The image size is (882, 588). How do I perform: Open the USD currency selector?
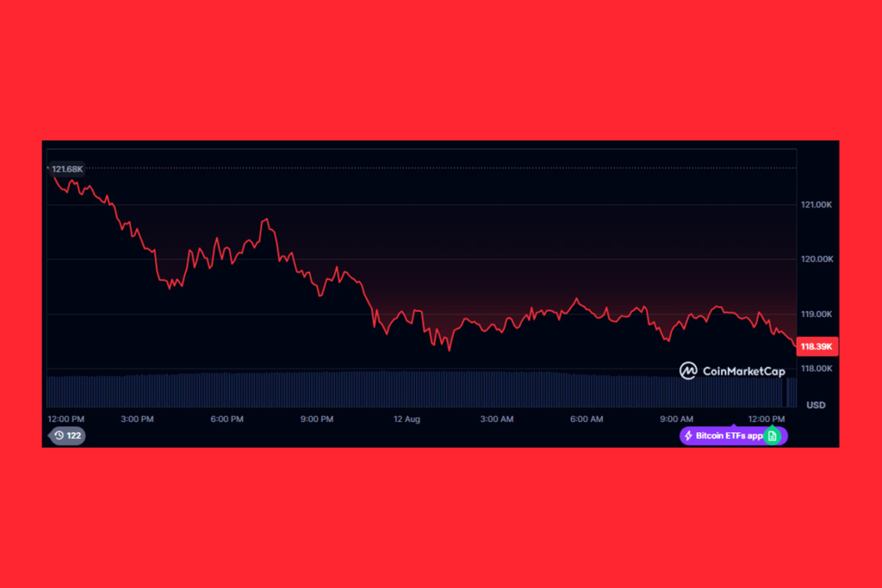click(814, 405)
